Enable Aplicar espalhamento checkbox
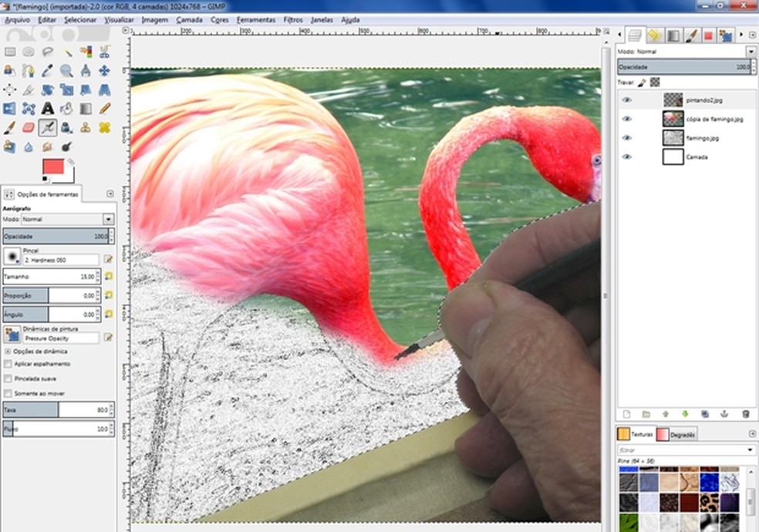The width and height of the screenshot is (759, 532). coord(8,363)
